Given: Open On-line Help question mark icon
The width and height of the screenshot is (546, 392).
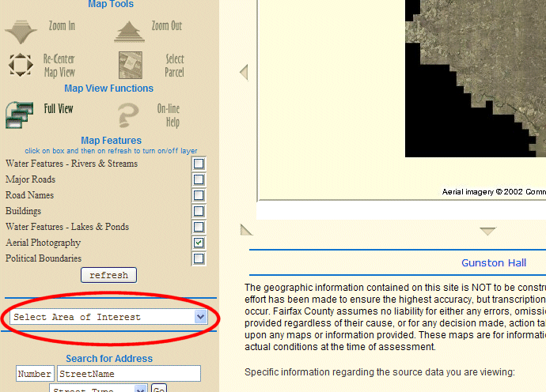Looking at the screenshot, I should coord(128,115).
